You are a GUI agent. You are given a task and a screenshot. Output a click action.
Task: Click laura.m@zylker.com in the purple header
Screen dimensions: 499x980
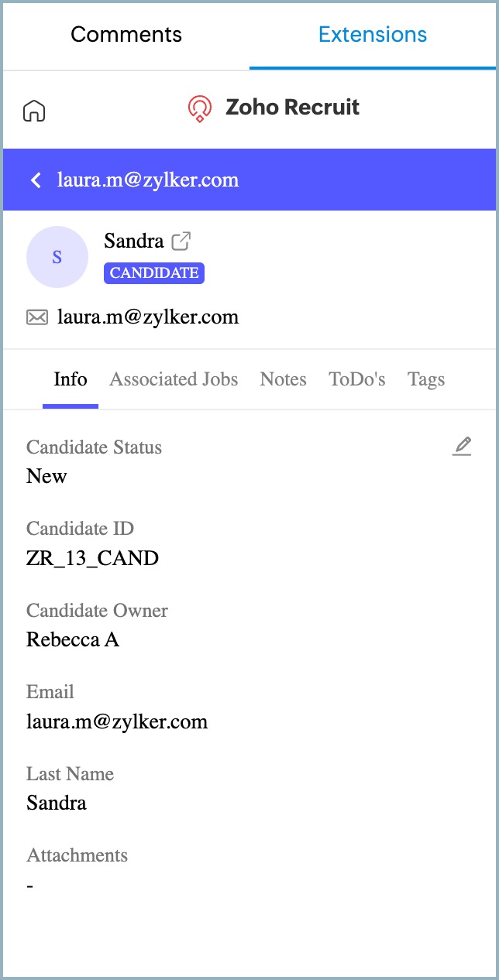[148, 180]
